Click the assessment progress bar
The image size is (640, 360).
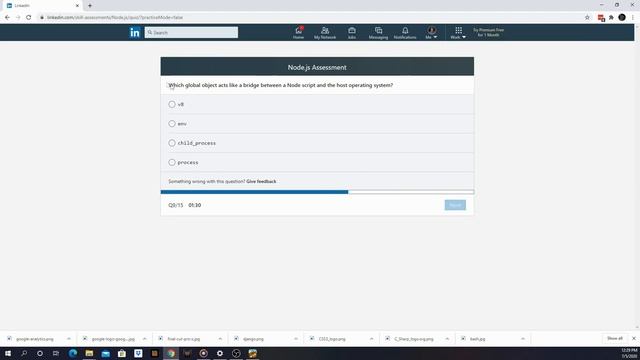(317, 192)
